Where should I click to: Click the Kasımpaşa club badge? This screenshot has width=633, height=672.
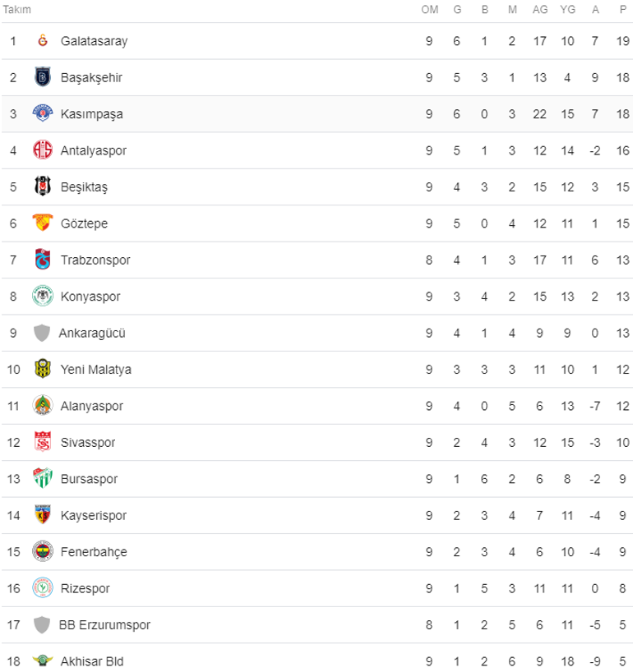pos(42,113)
